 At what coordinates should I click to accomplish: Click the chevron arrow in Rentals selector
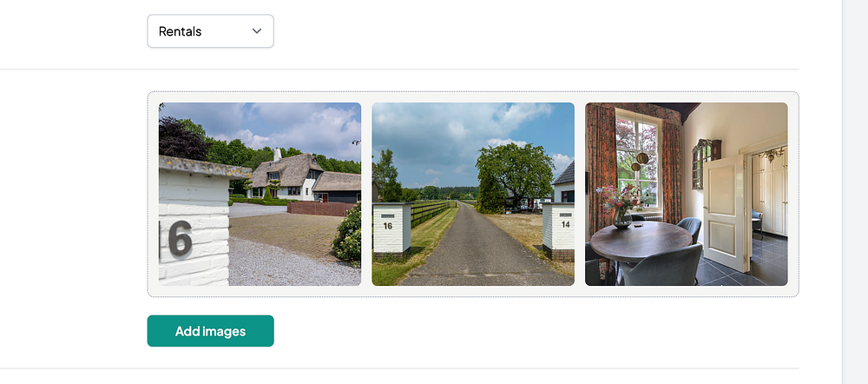tap(257, 31)
